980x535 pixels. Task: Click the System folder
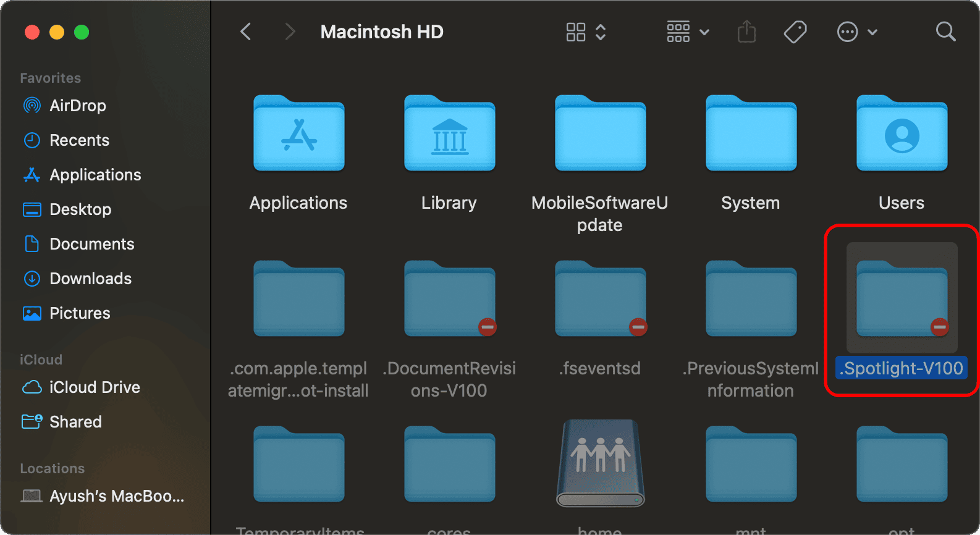coord(751,134)
